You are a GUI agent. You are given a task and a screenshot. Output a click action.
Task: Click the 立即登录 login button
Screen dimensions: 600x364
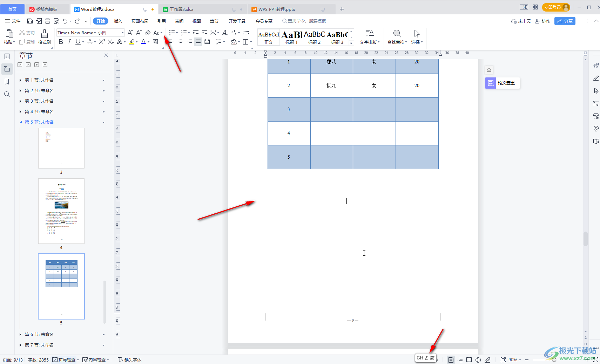click(x=556, y=7)
